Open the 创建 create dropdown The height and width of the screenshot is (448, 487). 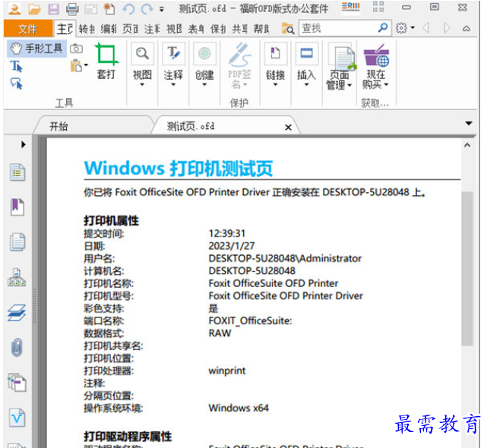point(204,65)
